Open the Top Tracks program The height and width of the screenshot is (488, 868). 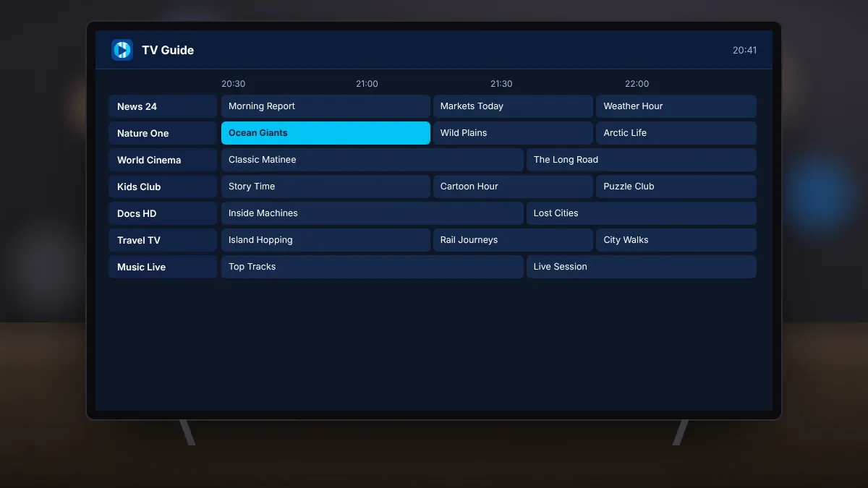point(373,267)
